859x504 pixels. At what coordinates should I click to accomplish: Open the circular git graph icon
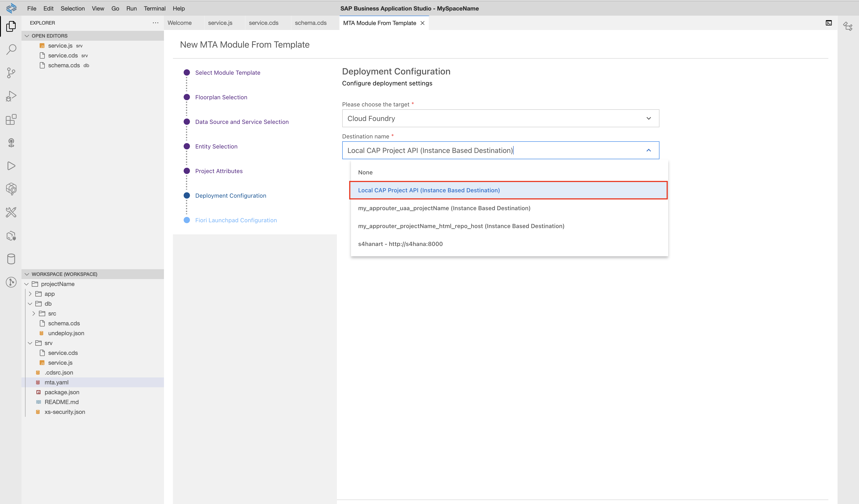click(11, 282)
